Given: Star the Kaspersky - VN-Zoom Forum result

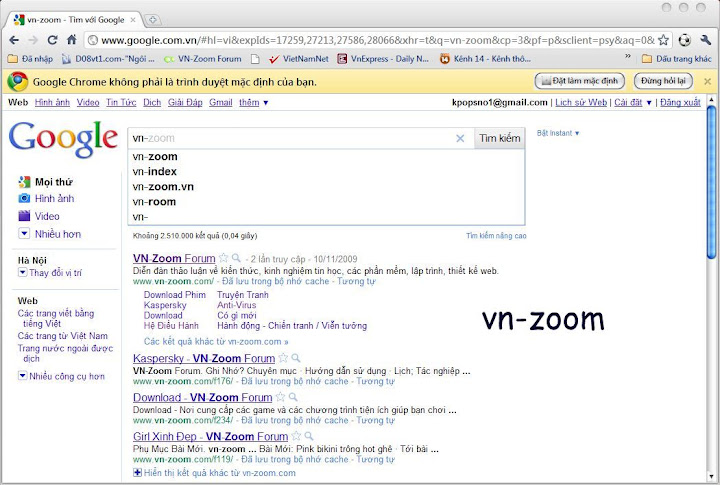Looking at the screenshot, I should click(283, 358).
